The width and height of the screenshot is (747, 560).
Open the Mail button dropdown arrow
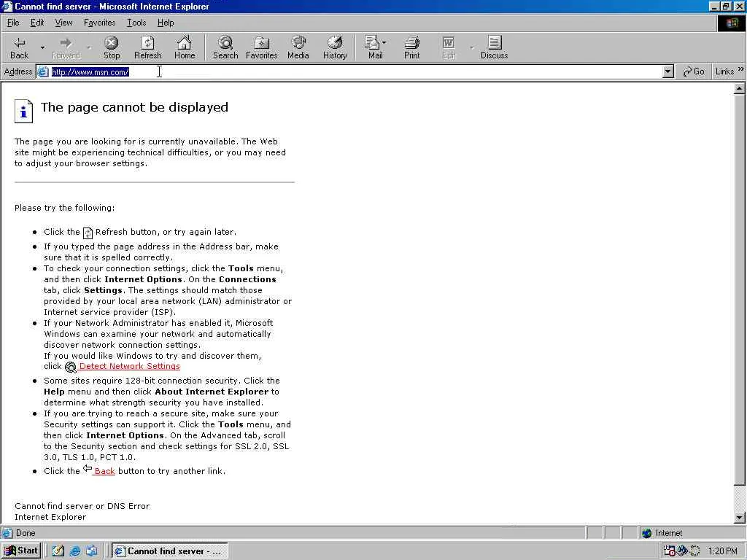(384, 42)
